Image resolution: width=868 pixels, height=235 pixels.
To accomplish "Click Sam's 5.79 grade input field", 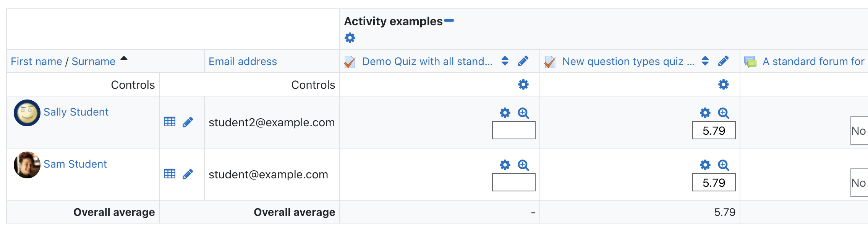I will pos(714,182).
